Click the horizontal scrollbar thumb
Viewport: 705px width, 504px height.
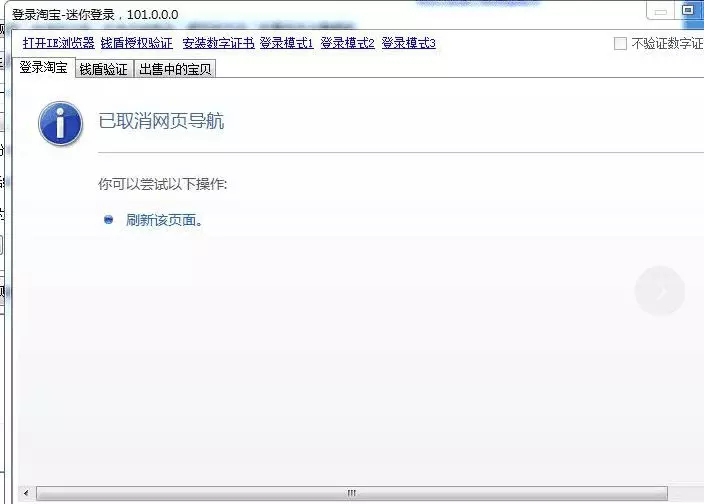[x=352, y=493]
